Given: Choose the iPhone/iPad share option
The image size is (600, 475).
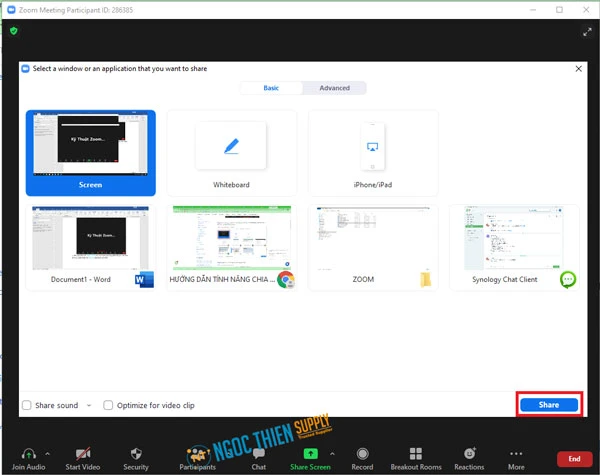Looking at the screenshot, I should click(372, 152).
